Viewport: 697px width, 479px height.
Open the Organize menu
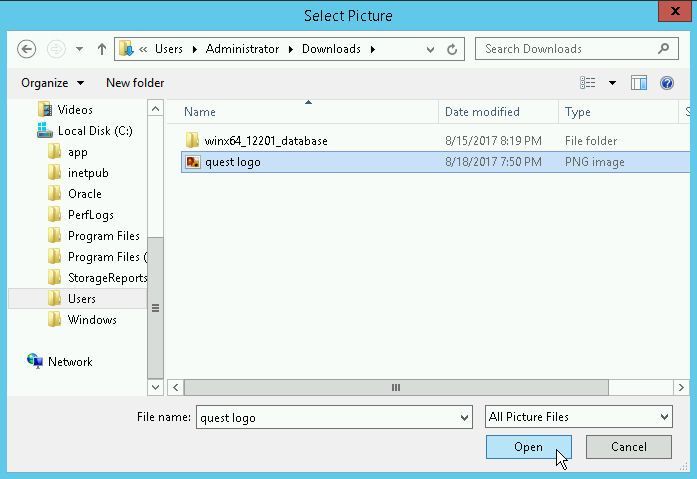[52, 83]
